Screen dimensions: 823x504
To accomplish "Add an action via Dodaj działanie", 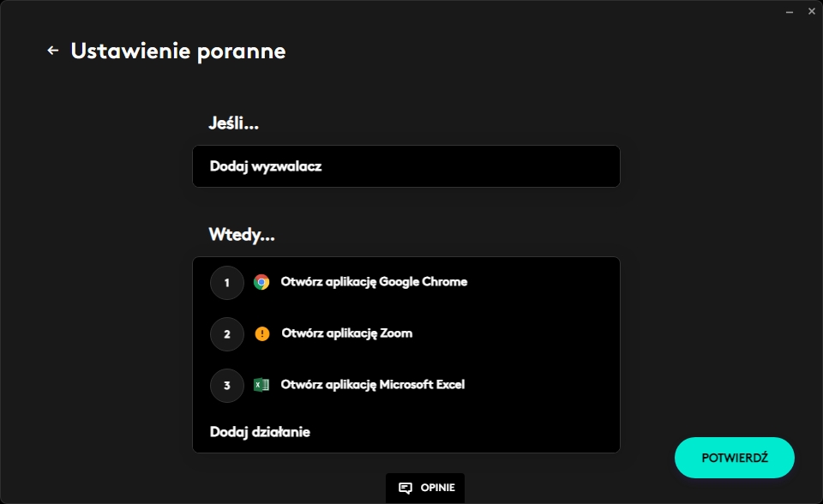I will [260, 432].
